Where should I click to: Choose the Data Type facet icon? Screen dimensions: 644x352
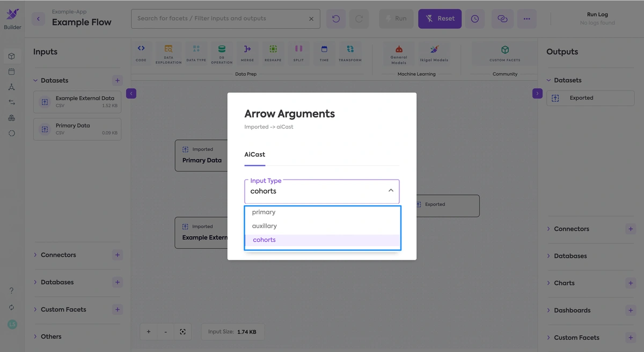pos(196,49)
